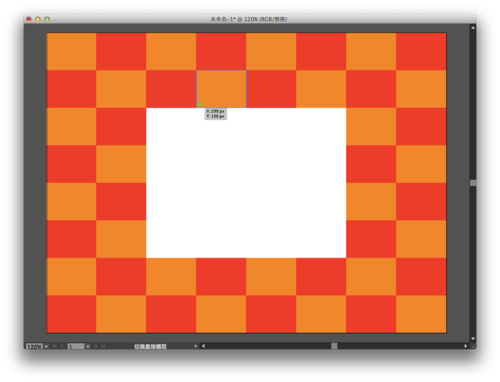
Task: Click the white rectangle in the center
Action: [x=246, y=183]
